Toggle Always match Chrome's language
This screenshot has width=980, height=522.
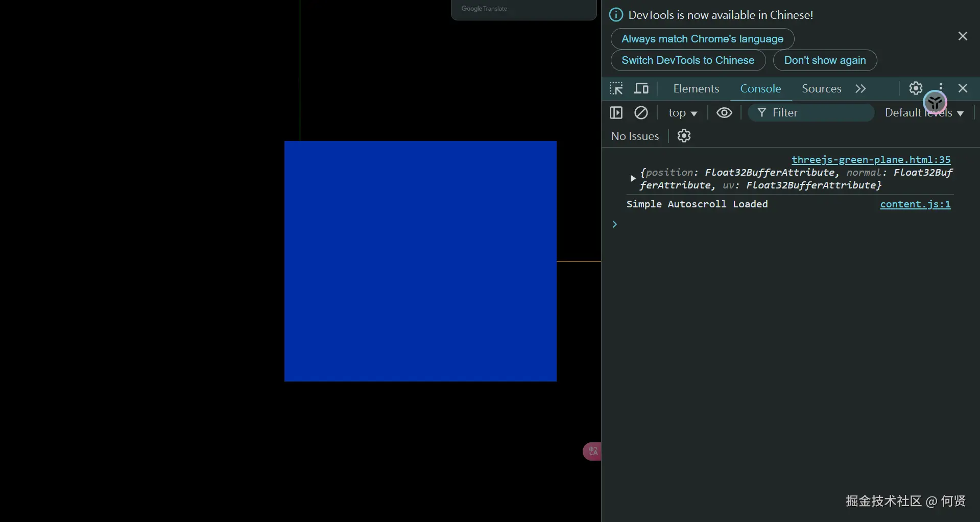[x=702, y=39]
